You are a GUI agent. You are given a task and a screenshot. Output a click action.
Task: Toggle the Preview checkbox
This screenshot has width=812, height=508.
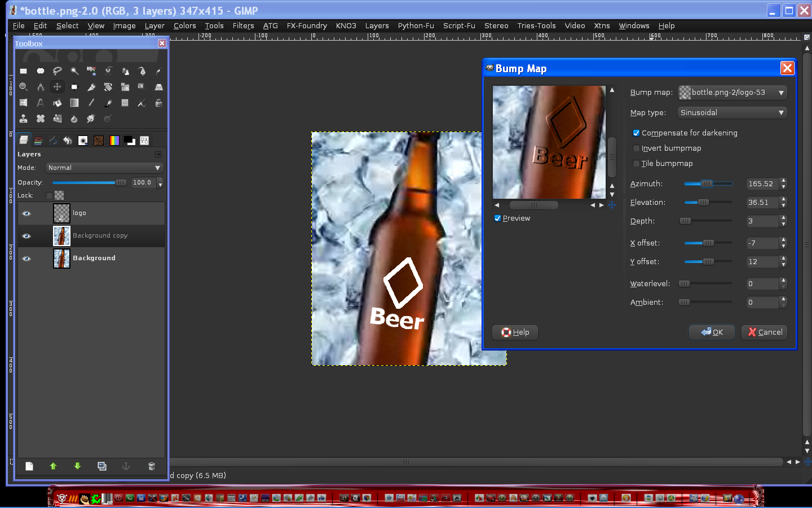click(497, 218)
